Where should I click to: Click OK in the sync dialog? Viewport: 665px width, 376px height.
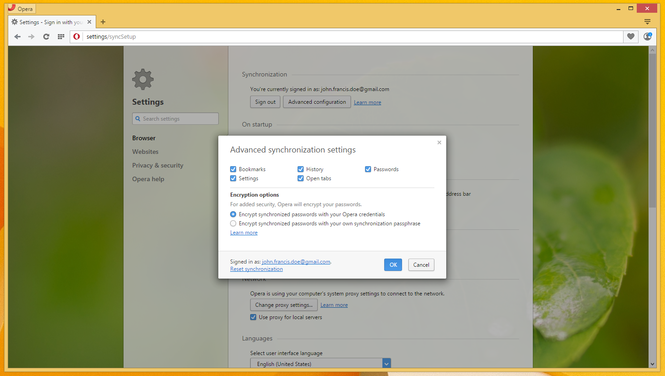(x=393, y=265)
